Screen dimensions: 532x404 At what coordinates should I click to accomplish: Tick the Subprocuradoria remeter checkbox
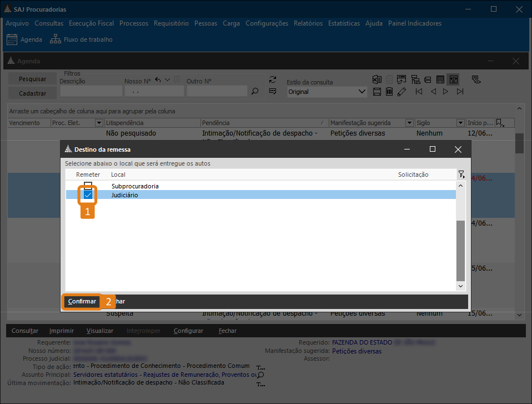88,186
